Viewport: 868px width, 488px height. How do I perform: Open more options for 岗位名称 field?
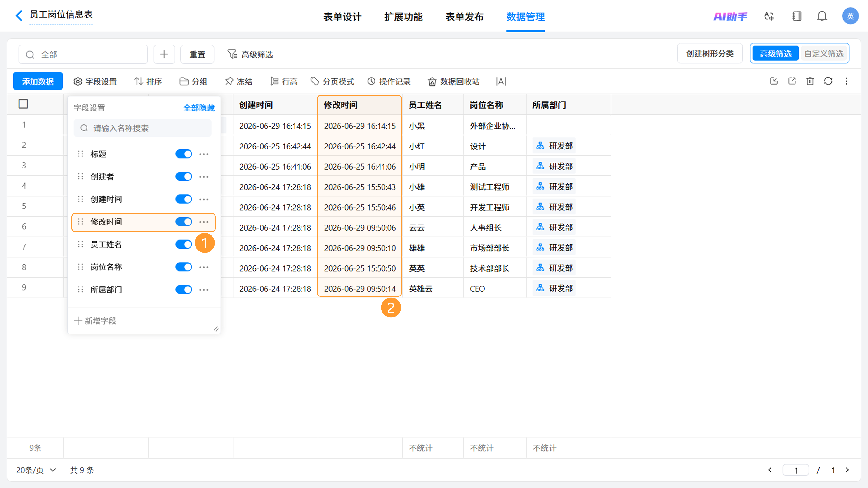pyautogui.click(x=204, y=267)
